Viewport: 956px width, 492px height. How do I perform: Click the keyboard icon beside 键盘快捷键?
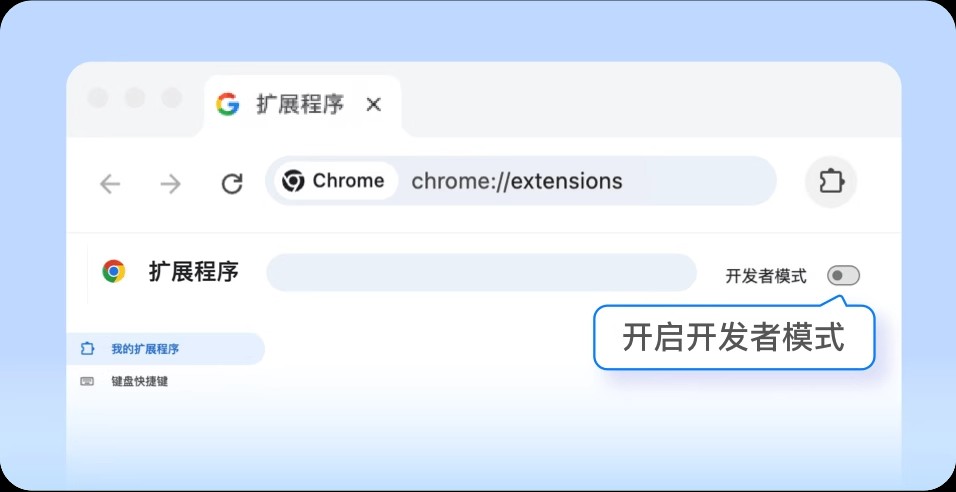[x=87, y=381]
